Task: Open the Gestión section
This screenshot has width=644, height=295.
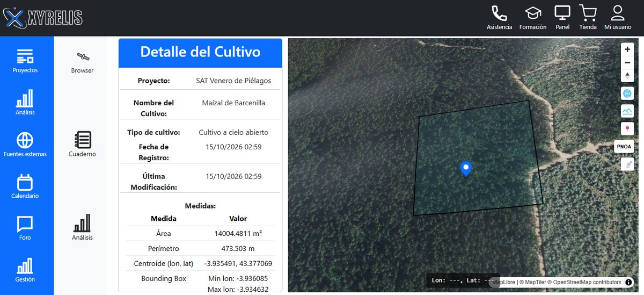Action: [x=25, y=270]
